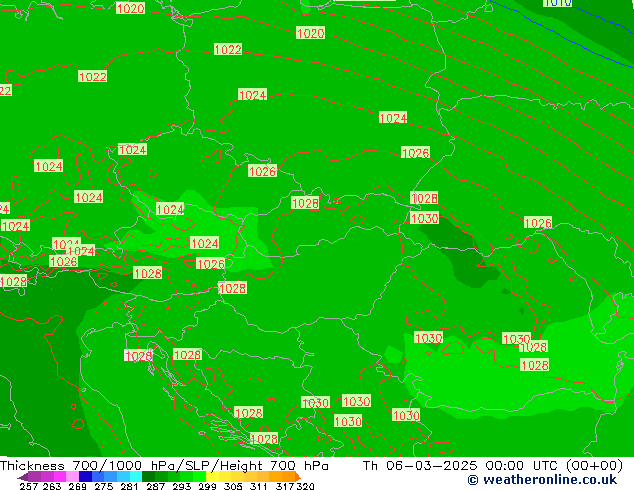634x490 pixels.
Task: Click the legend value 299
Action: tap(207, 486)
